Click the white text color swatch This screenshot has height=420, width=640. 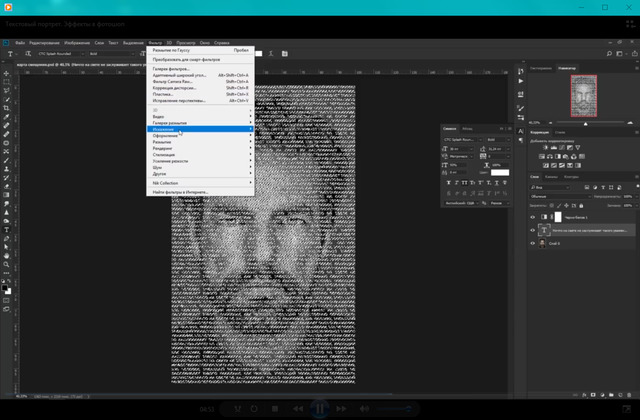(500, 173)
